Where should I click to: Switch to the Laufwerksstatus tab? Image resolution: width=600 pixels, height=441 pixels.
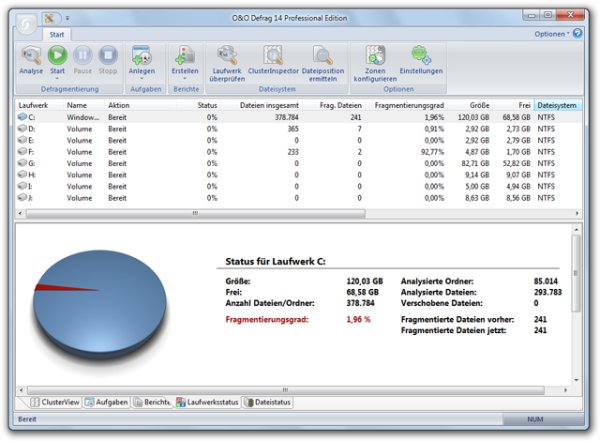207,402
